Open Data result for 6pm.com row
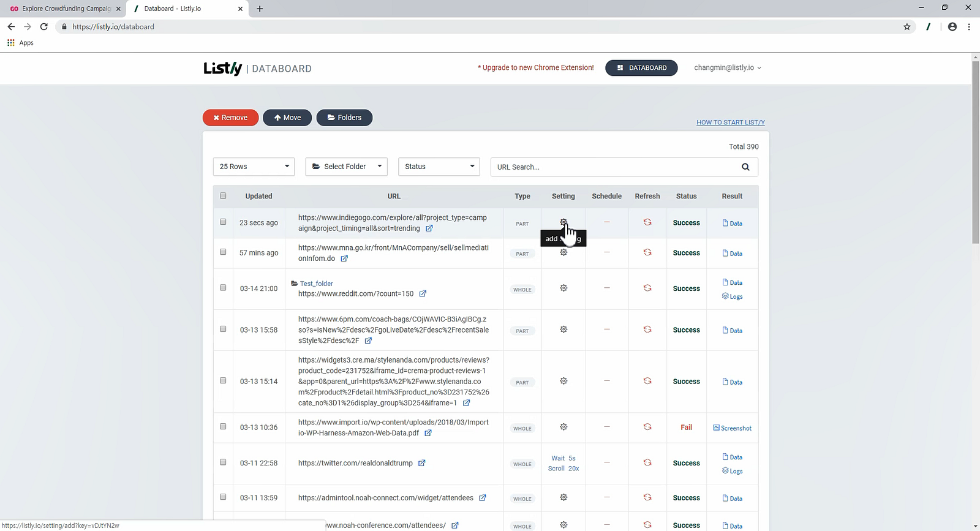 tap(733, 330)
